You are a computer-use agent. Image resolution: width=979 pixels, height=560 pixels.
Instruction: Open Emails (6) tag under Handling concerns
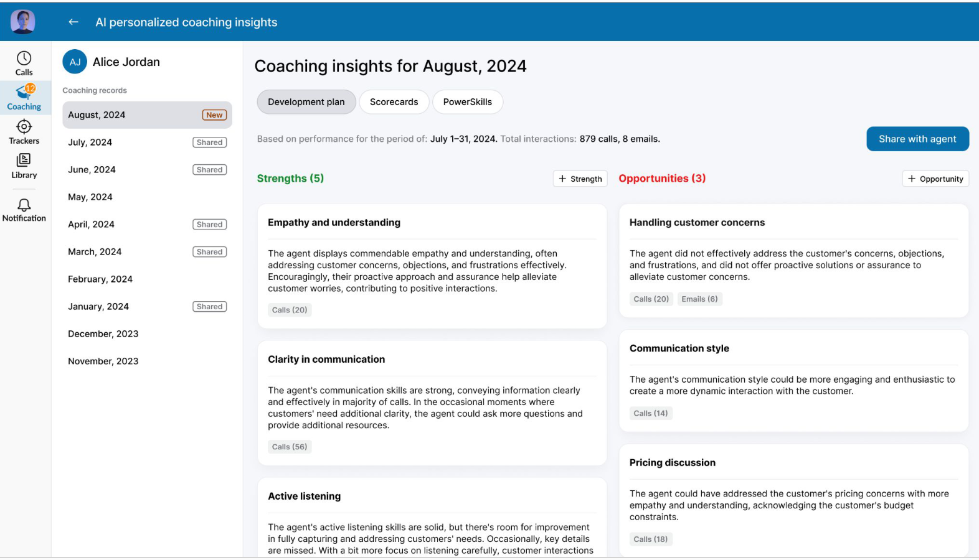699,299
